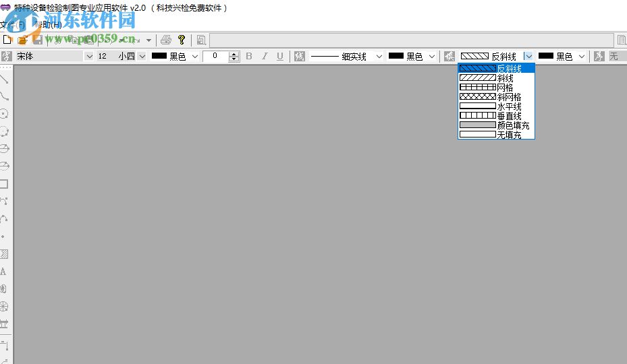
Task: Choose 斜线 fill pattern
Action: coord(496,78)
